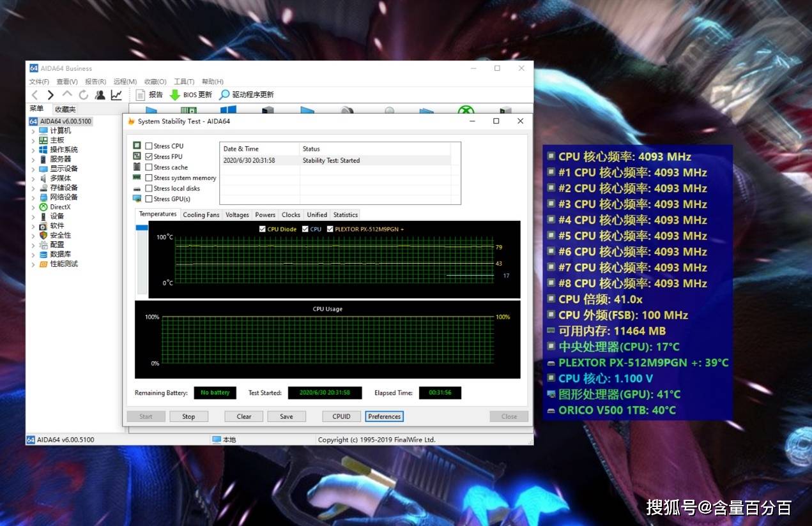Switch to the Statistics tab

[346, 214]
